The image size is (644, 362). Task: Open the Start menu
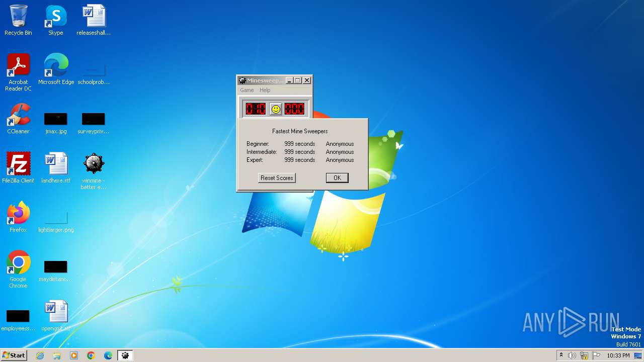click(x=14, y=355)
